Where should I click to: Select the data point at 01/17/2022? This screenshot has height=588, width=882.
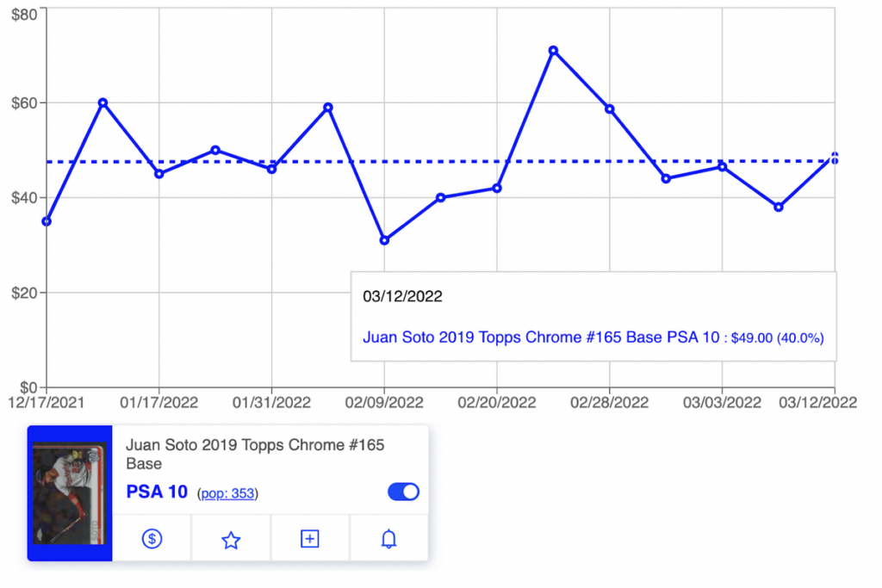[159, 174]
